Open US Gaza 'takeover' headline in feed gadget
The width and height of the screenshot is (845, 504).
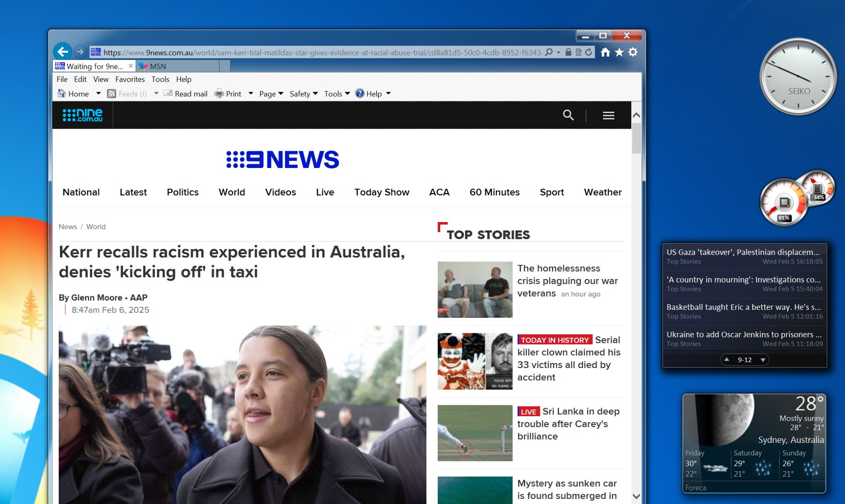[x=743, y=252]
